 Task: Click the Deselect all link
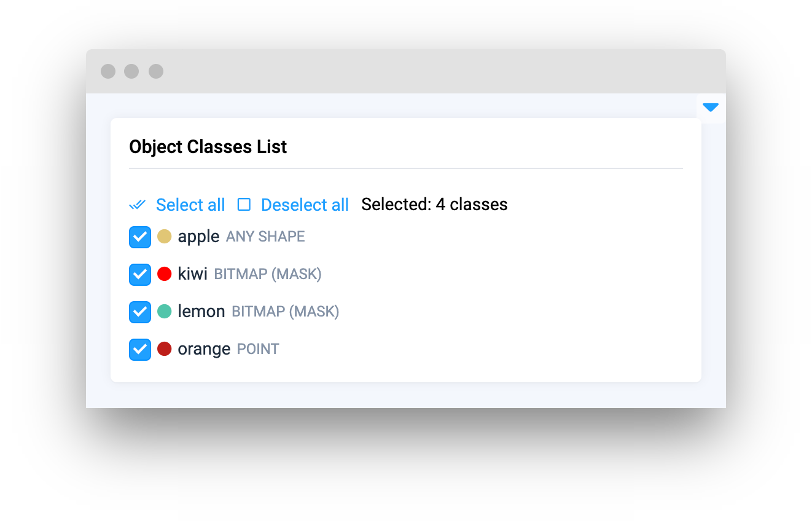coord(305,205)
